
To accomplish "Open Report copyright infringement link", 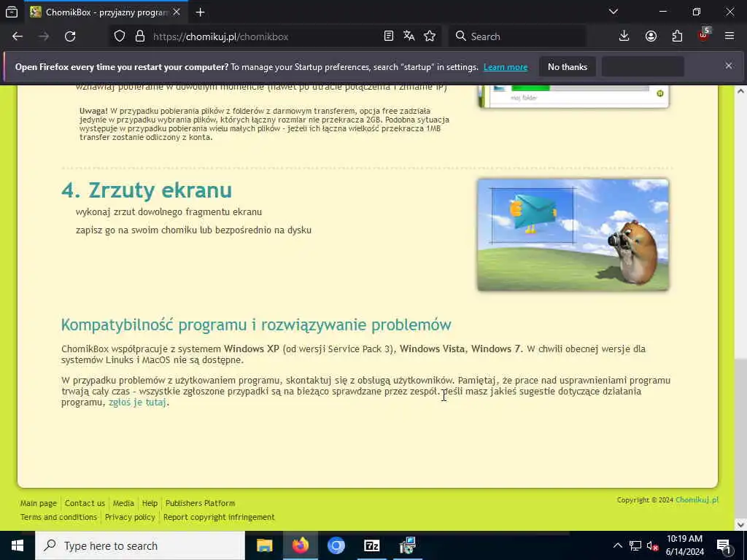I will tap(219, 517).
